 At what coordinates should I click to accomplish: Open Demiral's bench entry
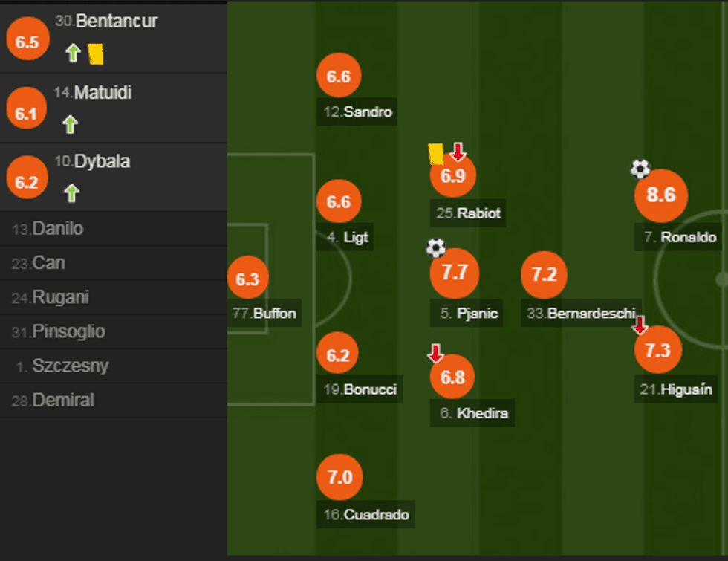(63, 401)
